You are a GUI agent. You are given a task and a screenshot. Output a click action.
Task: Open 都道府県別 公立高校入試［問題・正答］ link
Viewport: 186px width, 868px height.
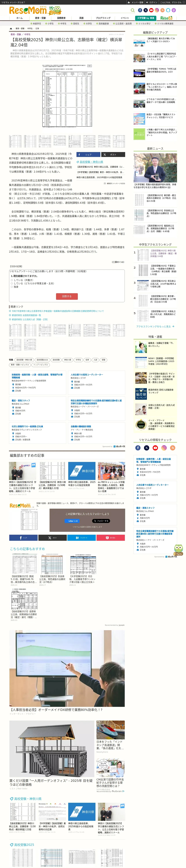[x=30, y=319]
